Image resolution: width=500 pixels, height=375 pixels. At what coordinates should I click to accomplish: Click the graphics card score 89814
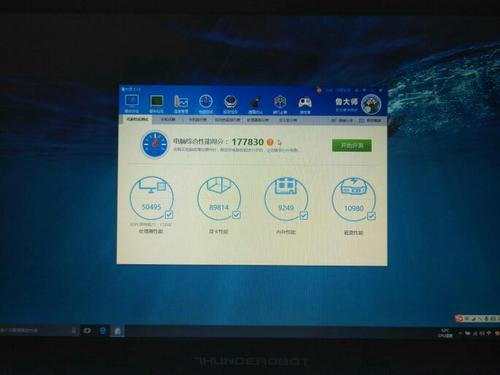tap(219, 207)
